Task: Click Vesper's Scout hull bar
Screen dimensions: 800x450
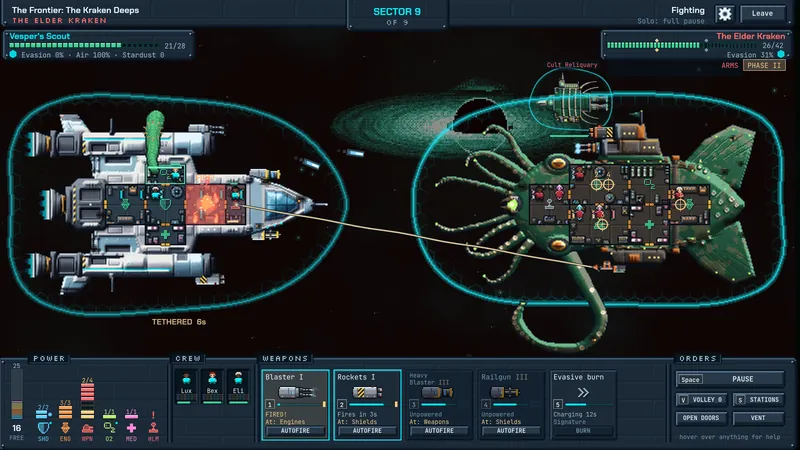Action: [84, 45]
